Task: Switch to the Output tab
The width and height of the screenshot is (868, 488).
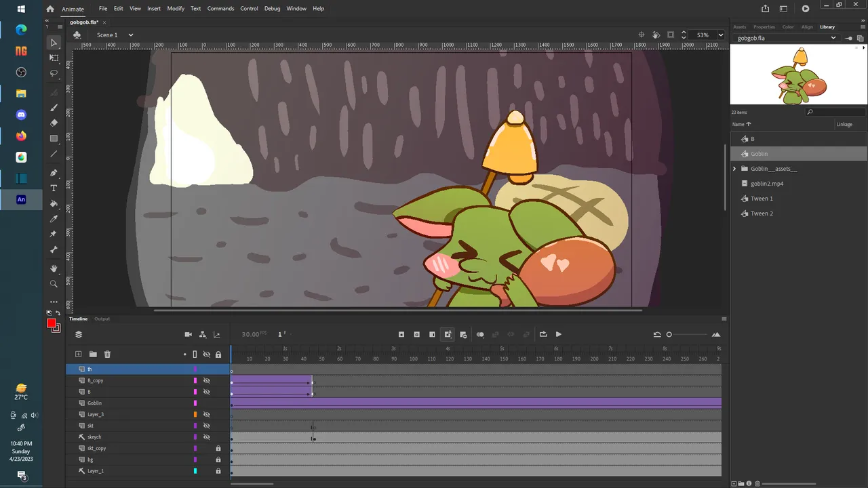Action: 102,319
